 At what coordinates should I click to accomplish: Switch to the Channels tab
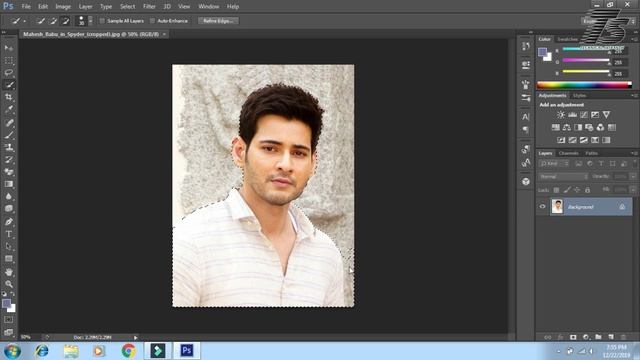click(x=569, y=153)
